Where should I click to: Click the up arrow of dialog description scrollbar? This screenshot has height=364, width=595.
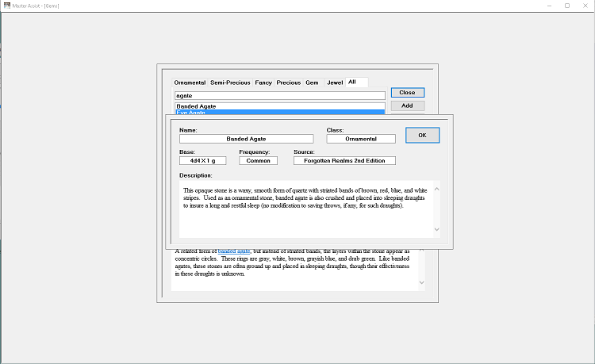[x=437, y=189]
